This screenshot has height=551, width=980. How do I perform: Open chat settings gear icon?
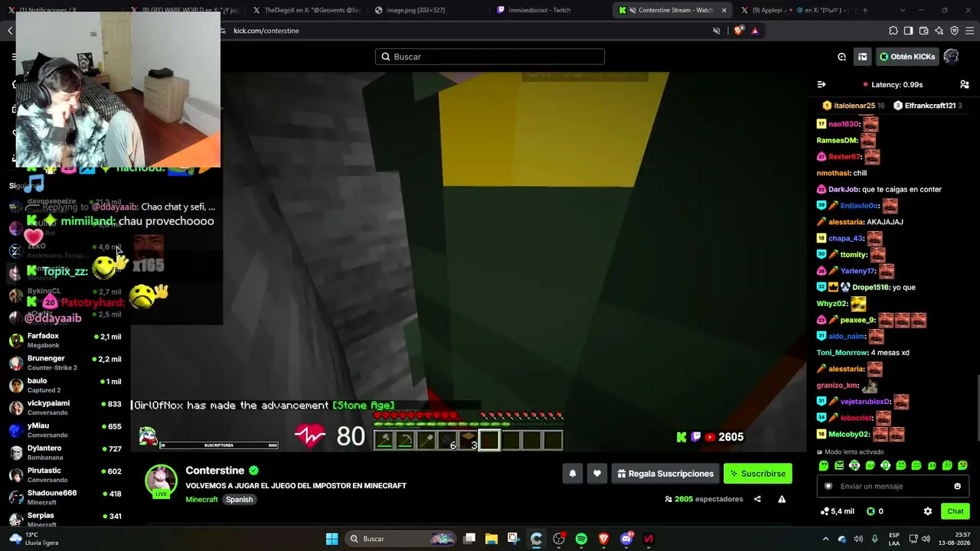pos(928,511)
